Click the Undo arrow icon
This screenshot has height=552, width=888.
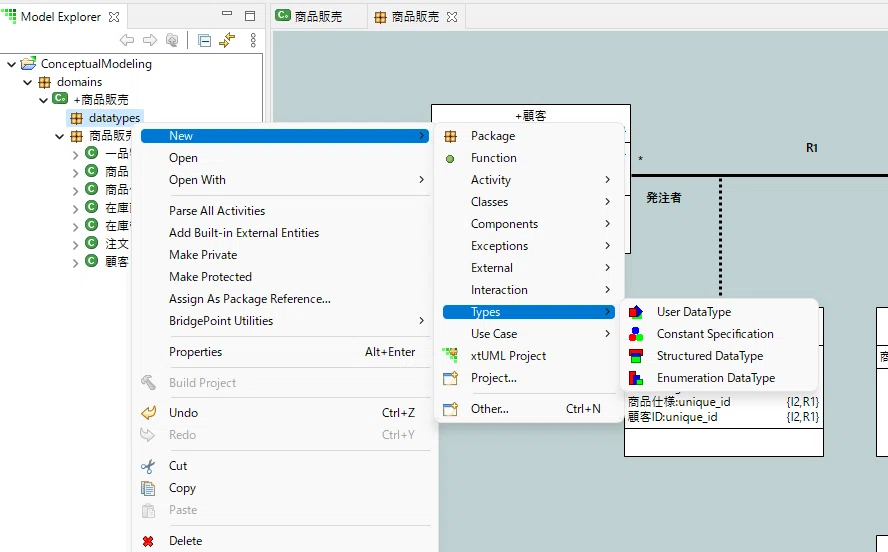[x=148, y=413]
